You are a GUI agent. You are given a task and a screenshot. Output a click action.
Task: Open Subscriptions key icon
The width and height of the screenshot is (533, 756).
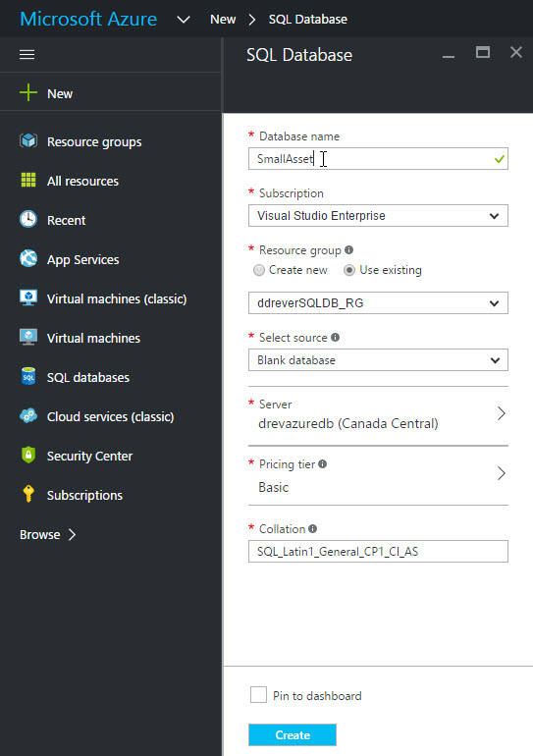click(28, 494)
